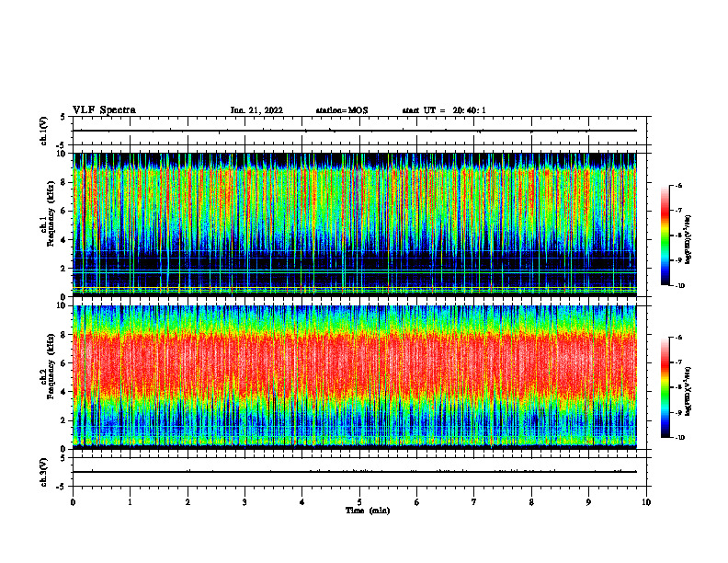Click the ch.1 frequency tick label "6"
728x563 pixels.
64,211
